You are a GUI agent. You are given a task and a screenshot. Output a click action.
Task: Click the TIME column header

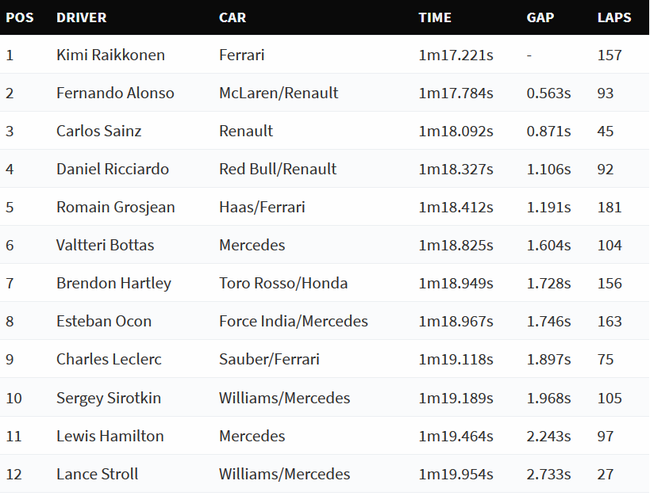pyautogui.click(x=434, y=17)
